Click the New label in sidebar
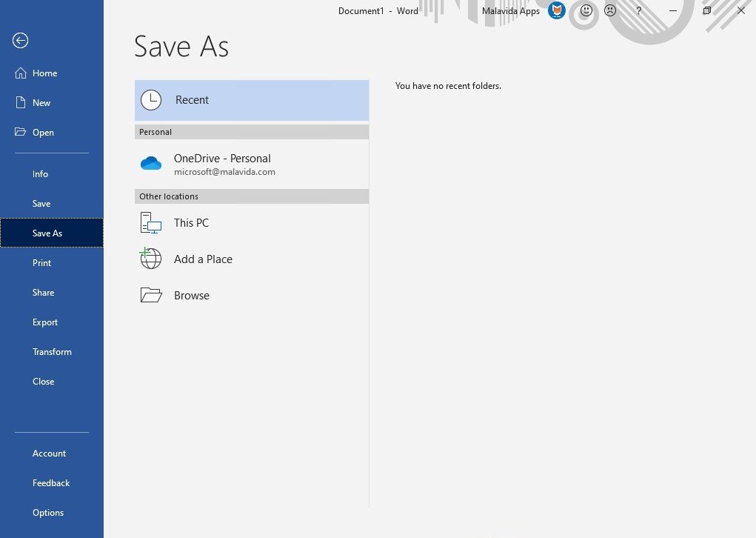The height and width of the screenshot is (538, 756). click(x=41, y=103)
